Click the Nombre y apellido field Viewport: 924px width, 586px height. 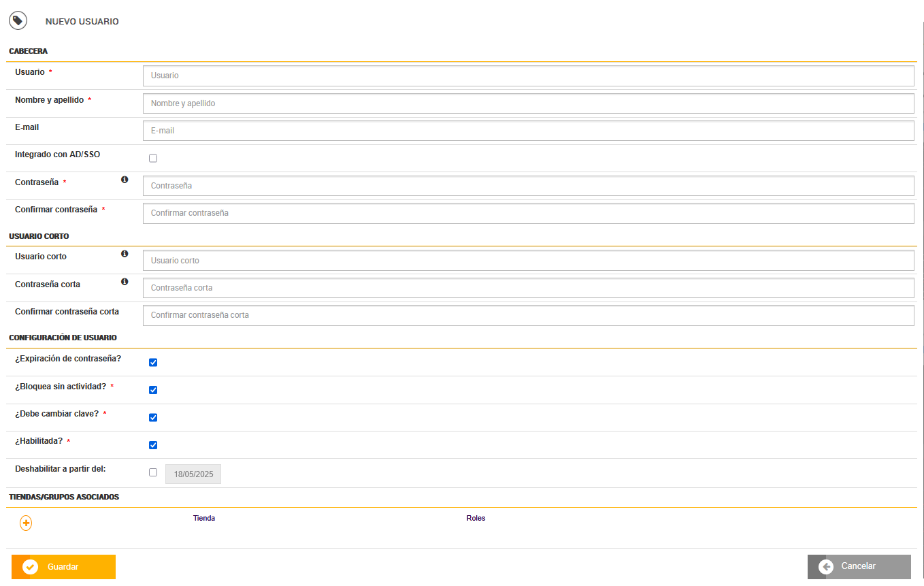[x=529, y=103]
